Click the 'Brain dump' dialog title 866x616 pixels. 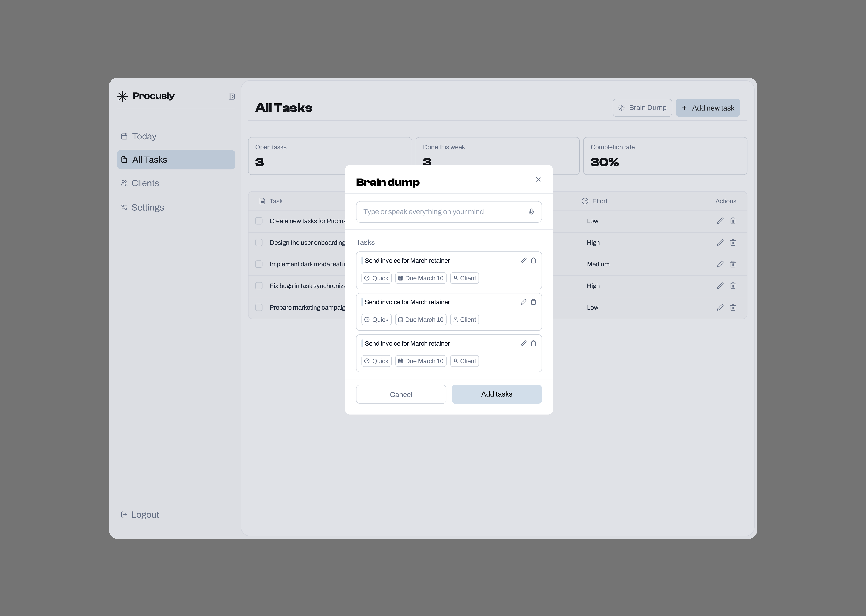pyautogui.click(x=388, y=182)
